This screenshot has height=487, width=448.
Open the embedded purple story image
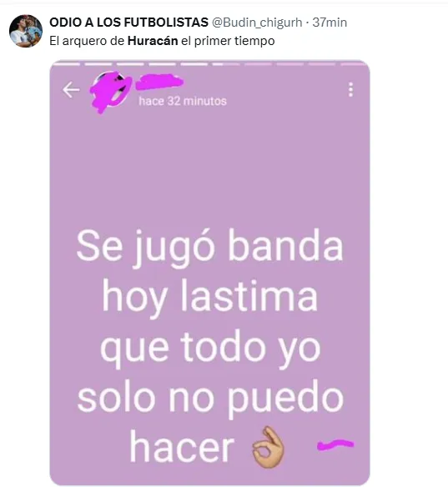(x=209, y=273)
